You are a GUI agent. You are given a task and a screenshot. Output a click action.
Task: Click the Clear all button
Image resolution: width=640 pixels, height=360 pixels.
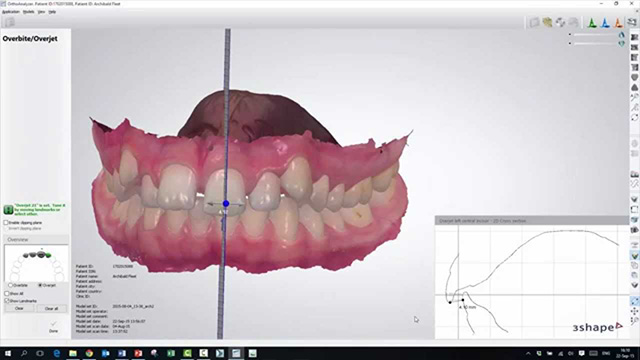51,309
